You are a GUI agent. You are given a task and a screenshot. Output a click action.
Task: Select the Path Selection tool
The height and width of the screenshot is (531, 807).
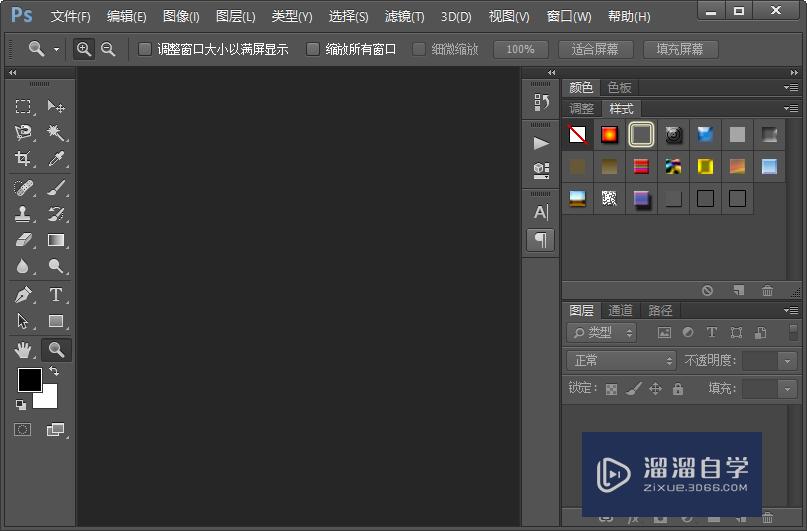pos(23,321)
